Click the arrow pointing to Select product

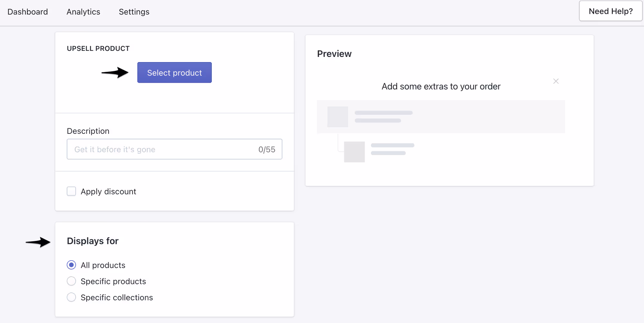[115, 72]
